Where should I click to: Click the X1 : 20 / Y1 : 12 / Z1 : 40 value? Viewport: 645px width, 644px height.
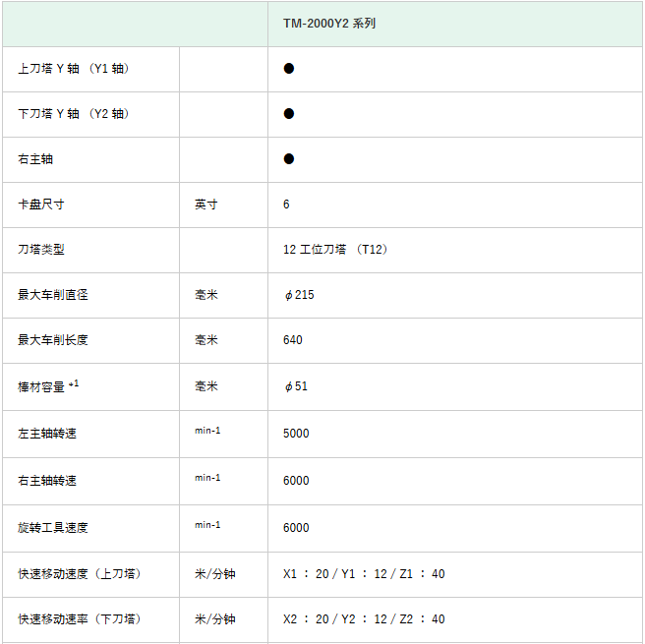[x=364, y=574]
